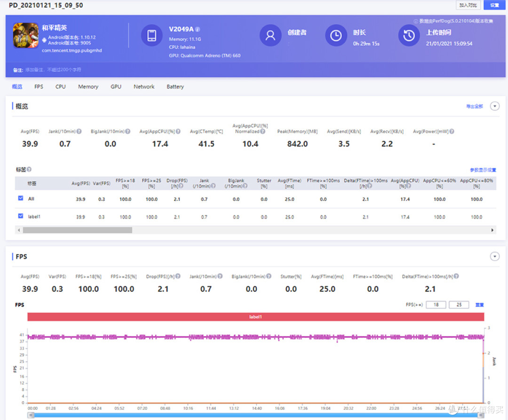Click the help icon beside Avg(AppCPU)[%] overview metric

click(x=178, y=132)
